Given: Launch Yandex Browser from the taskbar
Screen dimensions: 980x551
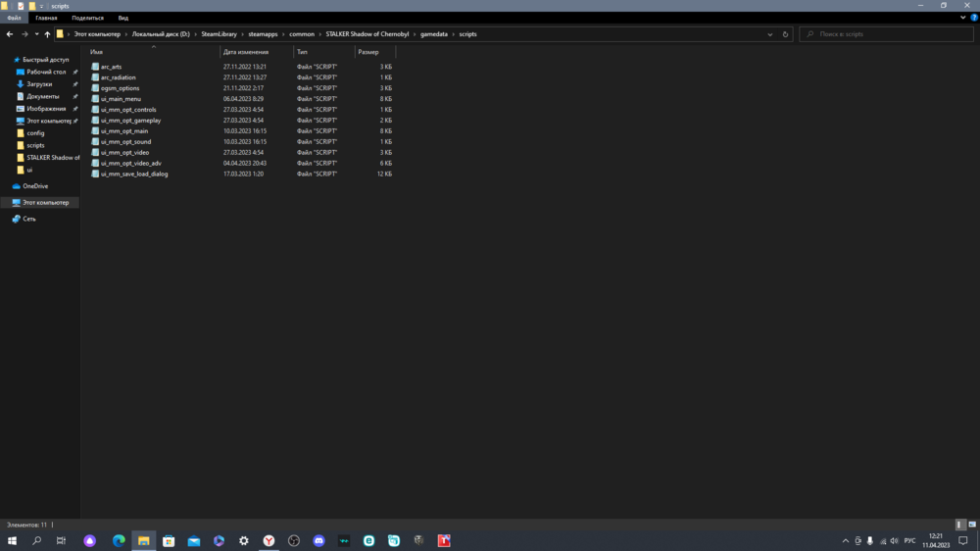Looking at the screenshot, I should 268,540.
